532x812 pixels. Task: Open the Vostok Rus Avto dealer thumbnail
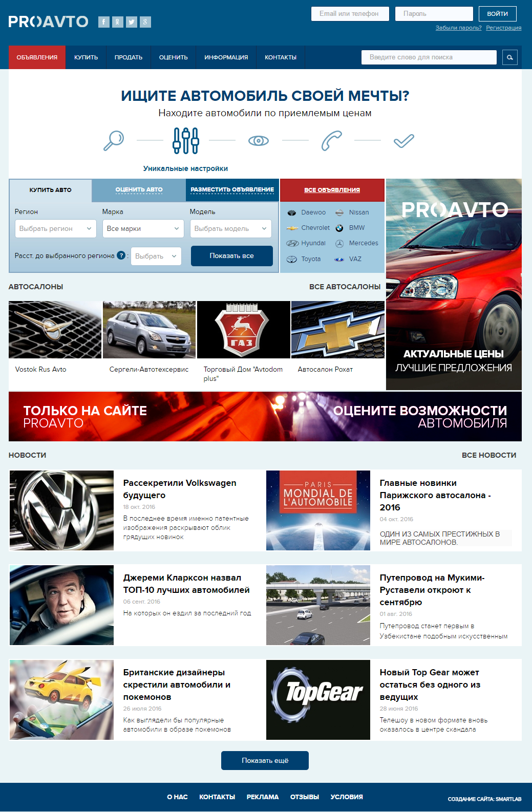[x=55, y=330]
